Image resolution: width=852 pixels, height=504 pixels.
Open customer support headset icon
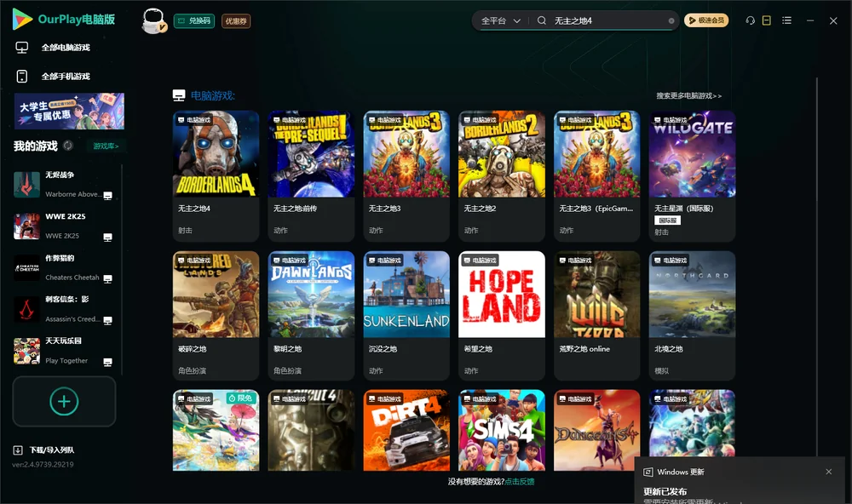coord(751,20)
